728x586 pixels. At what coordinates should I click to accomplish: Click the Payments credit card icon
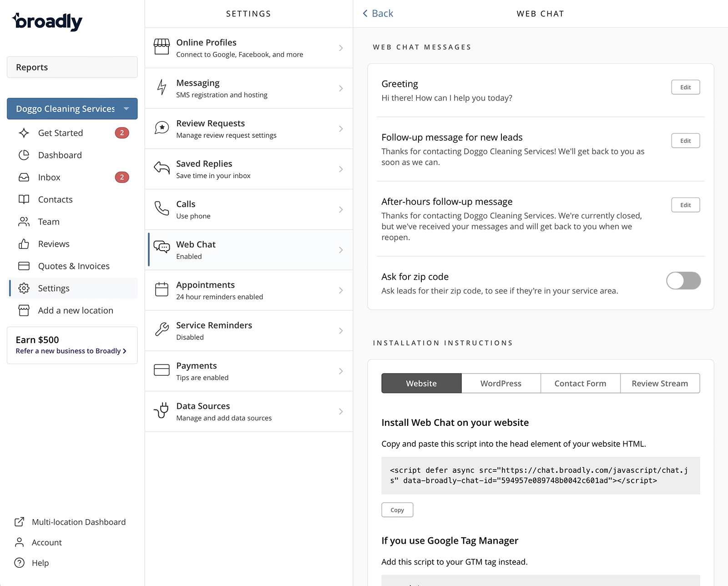pyautogui.click(x=162, y=370)
